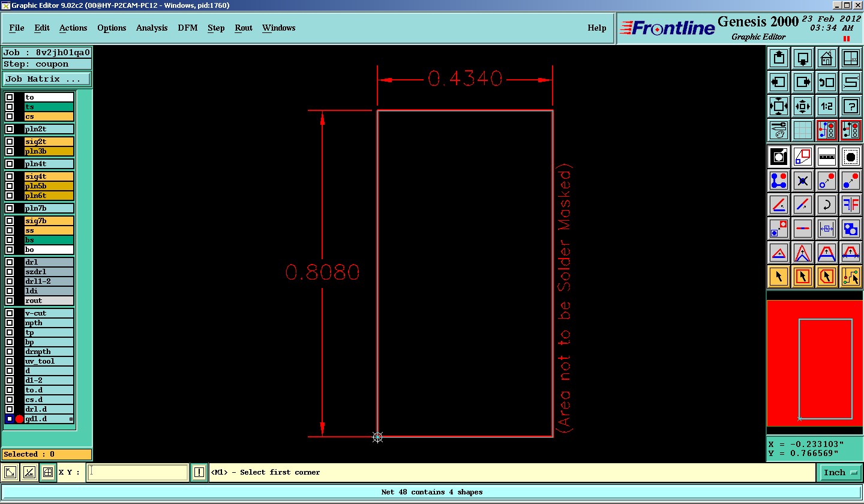The width and height of the screenshot is (864, 504).
Task: Toggle the checkbox for layer gd1.d
Action: tap(10, 419)
